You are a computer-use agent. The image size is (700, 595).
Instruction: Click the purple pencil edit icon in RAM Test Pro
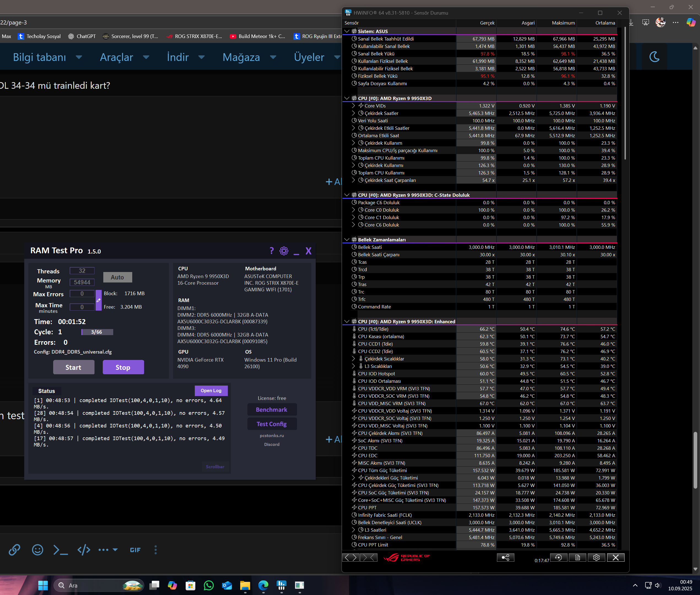98,300
